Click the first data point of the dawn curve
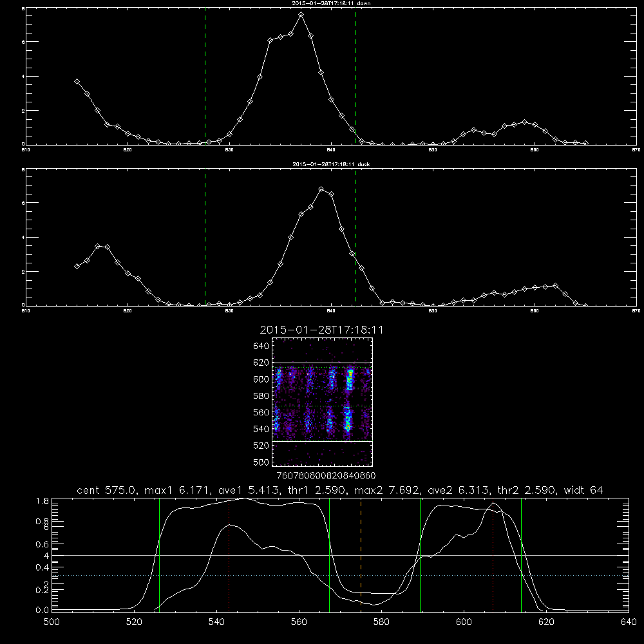The width and height of the screenshot is (644, 644). [x=77, y=82]
